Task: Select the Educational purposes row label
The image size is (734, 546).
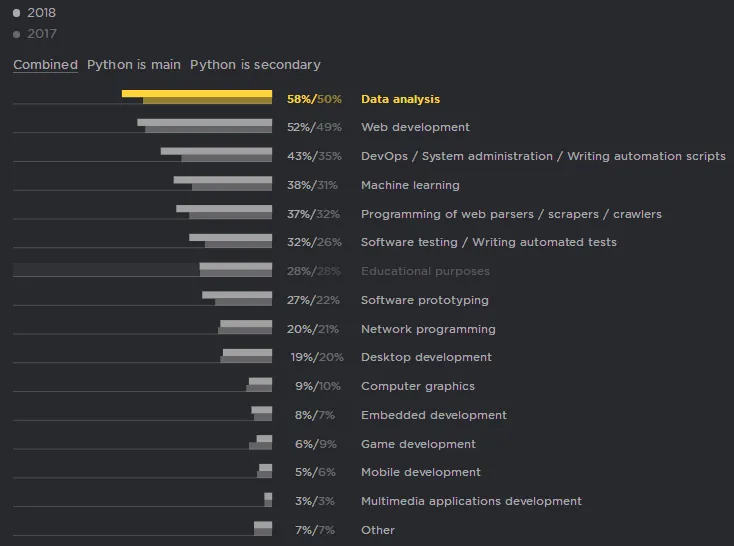Action: [x=425, y=271]
